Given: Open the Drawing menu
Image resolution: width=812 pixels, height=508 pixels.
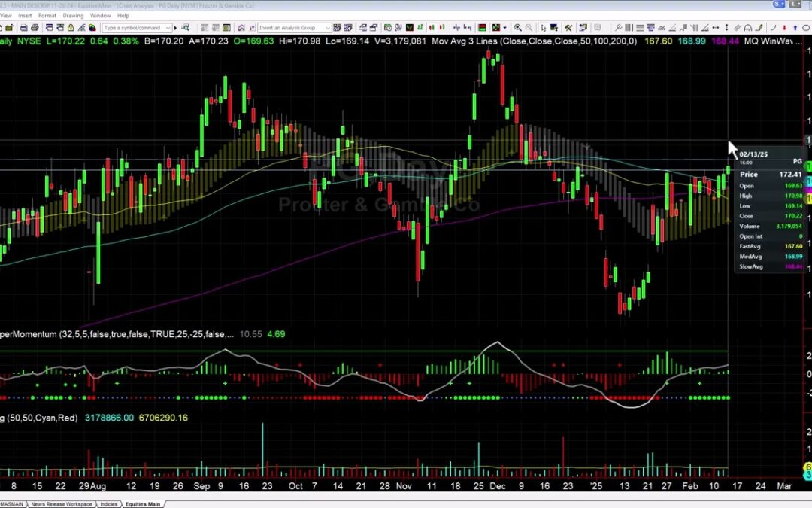Looking at the screenshot, I should coord(73,15).
